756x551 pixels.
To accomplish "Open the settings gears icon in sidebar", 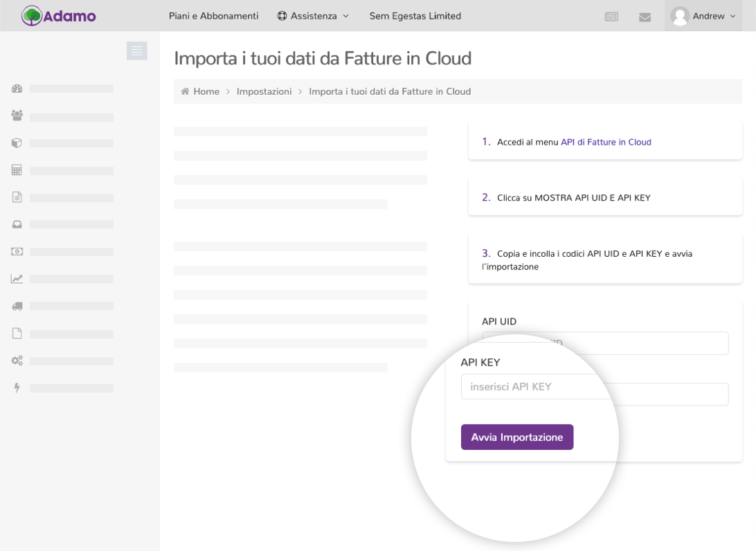I will pos(17,361).
